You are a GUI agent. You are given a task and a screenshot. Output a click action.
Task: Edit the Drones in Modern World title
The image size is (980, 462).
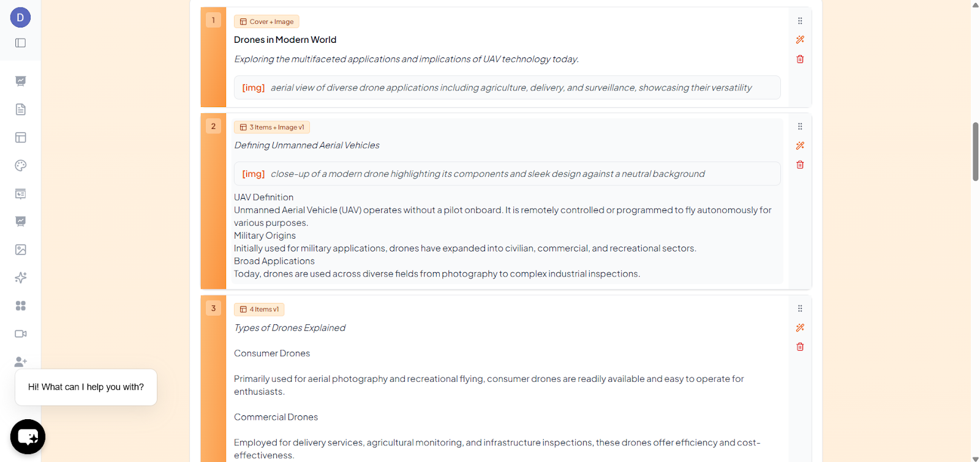[x=285, y=40]
